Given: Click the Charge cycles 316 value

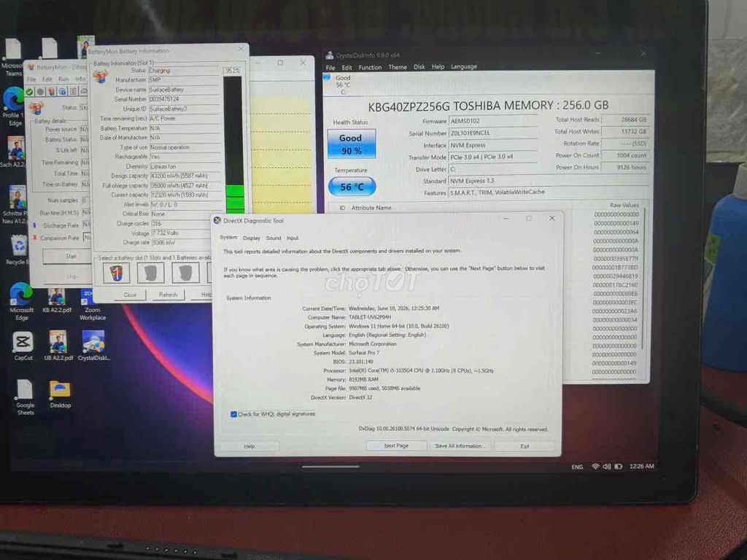Looking at the screenshot, I should coord(185,223).
